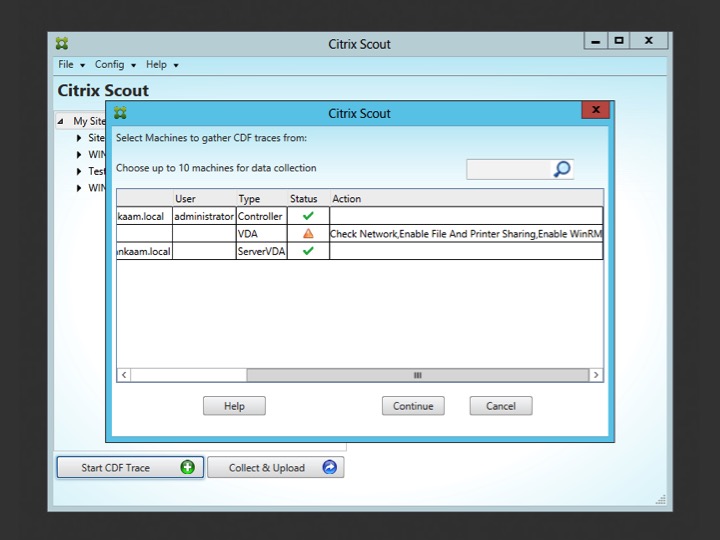Select the My Site tree label
Screen dimensions: 720x540
[89, 121]
